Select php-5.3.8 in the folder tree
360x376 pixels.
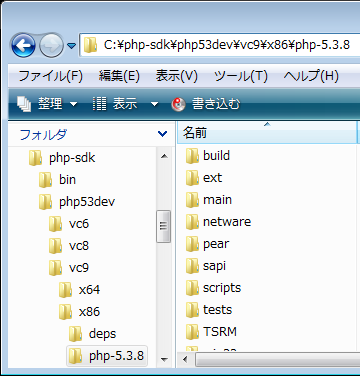(x=116, y=356)
